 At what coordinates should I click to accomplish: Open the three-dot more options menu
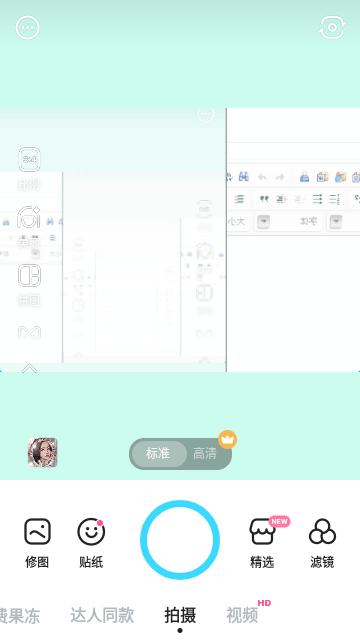pyautogui.click(x=27, y=28)
